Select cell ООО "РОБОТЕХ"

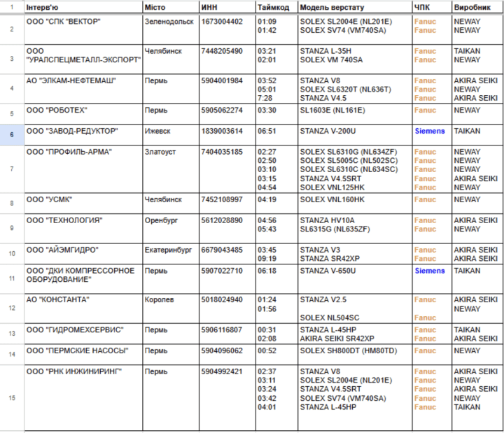click(x=83, y=114)
